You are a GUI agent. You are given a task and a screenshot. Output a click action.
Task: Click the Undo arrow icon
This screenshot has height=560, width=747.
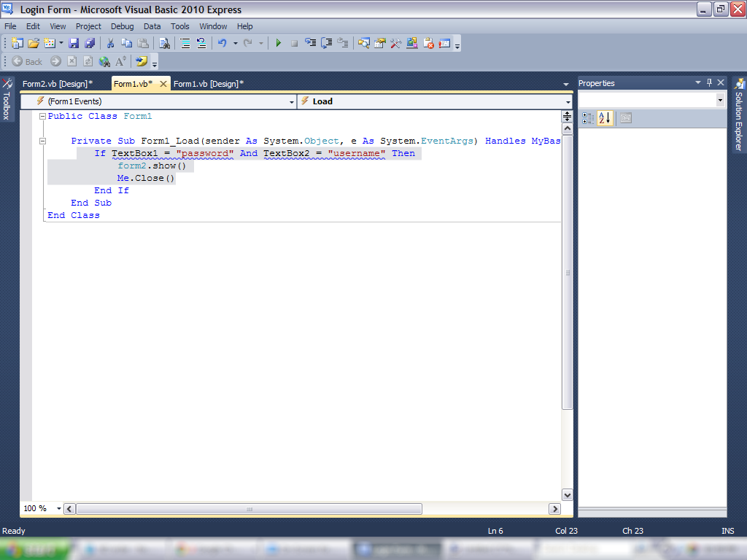222,44
